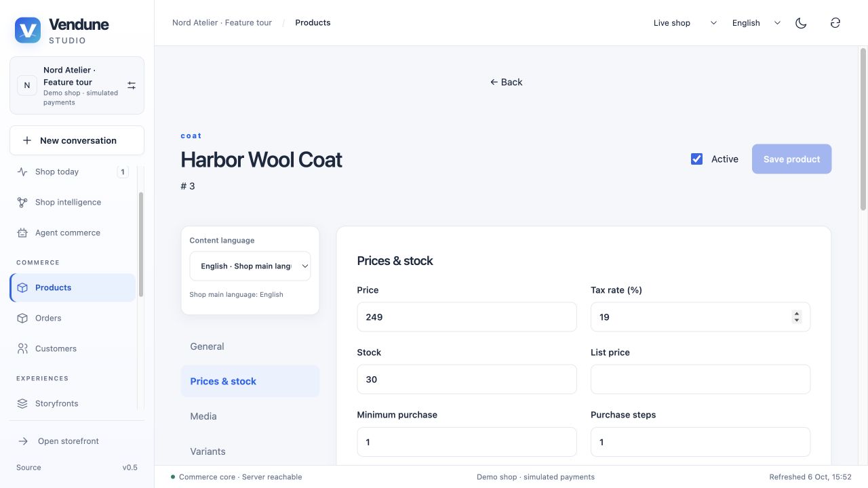This screenshot has height=488, width=868.
Task: Click the Save product button
Action: point(791,159)
